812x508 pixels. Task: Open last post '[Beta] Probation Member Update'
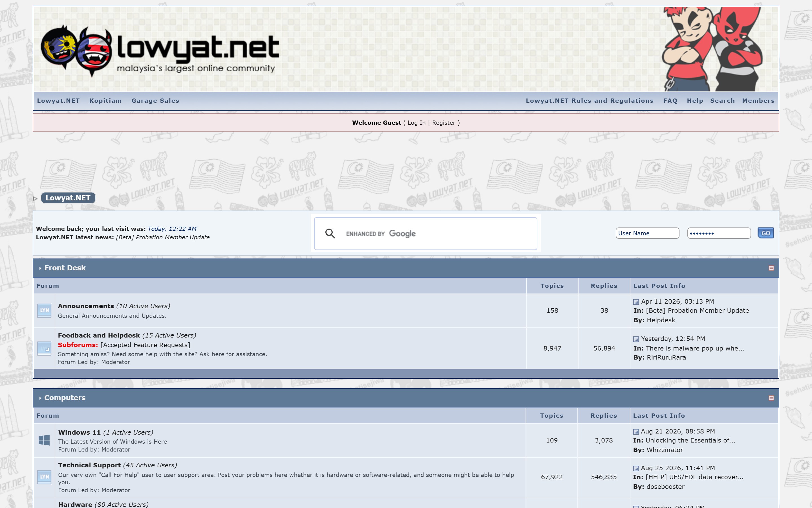point(697,311)
